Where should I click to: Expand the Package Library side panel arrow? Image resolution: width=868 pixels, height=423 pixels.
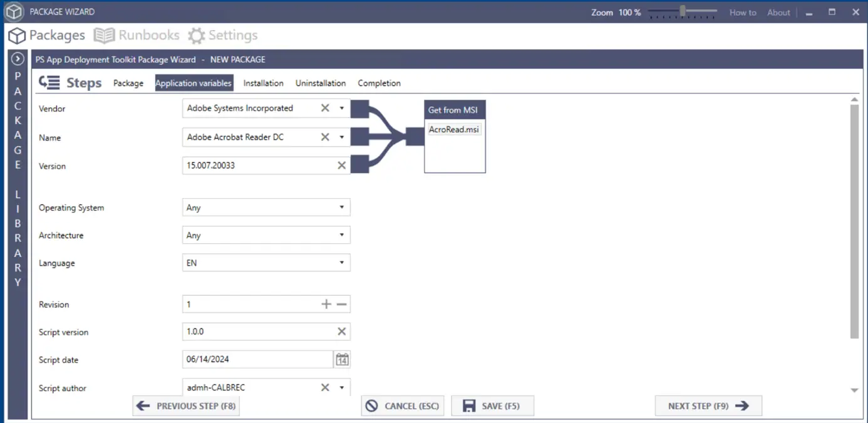[18, 59]
